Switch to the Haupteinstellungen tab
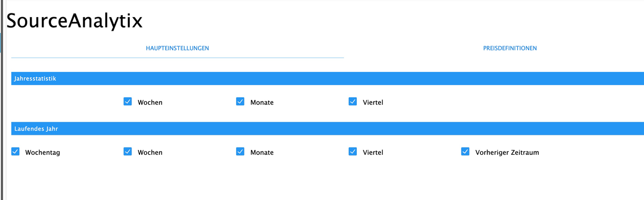 (177, 48)
